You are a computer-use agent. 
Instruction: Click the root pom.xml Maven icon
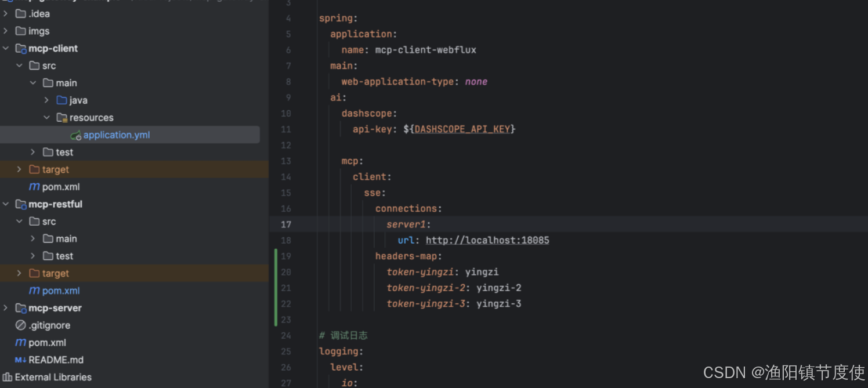pos(20,342)
